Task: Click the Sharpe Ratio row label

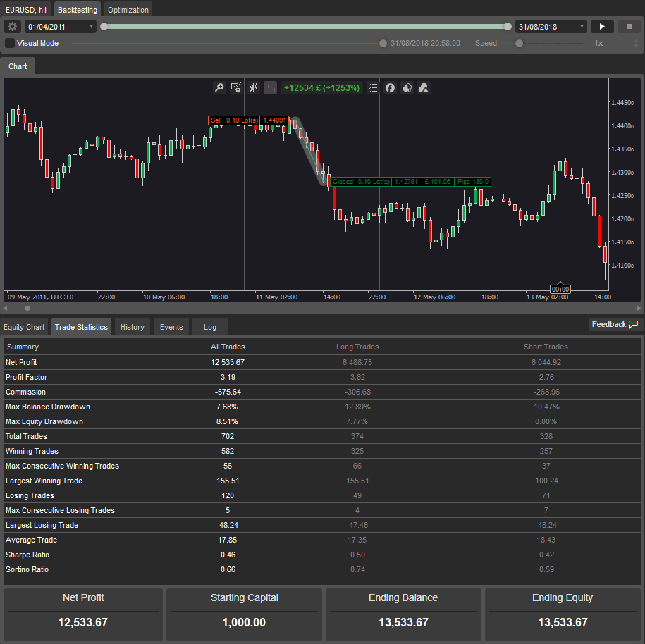Action: tap(27, 555)
